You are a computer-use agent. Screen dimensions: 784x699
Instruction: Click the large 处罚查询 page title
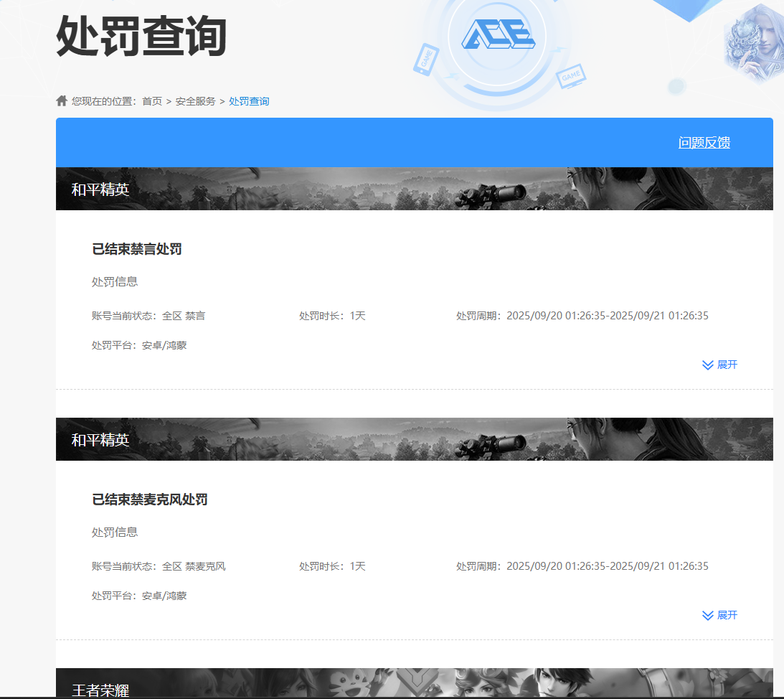[x=141, y=36]
